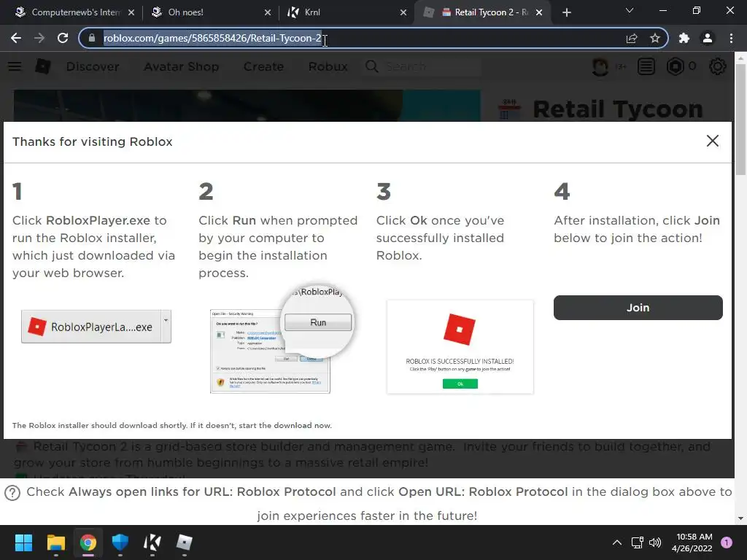The height and width of the screenshot is (560, 747).
Task: Open File Explorer from taskbar
Action: (x=55, y=542)
